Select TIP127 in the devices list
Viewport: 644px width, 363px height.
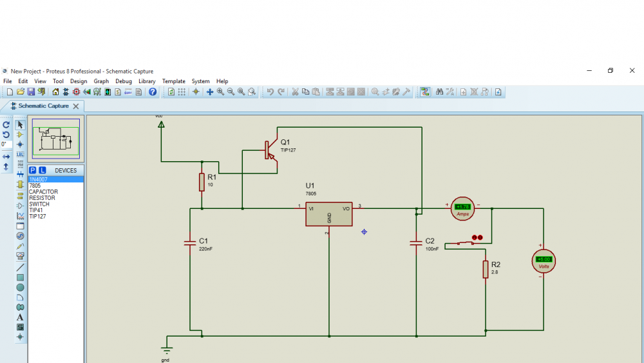(x=37, y=217)
